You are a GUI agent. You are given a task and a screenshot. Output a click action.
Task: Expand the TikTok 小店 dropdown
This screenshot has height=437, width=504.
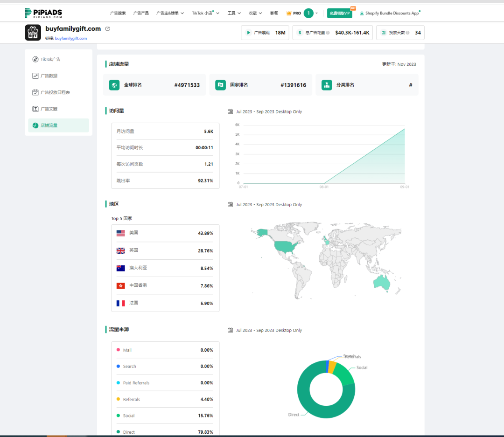206,13
